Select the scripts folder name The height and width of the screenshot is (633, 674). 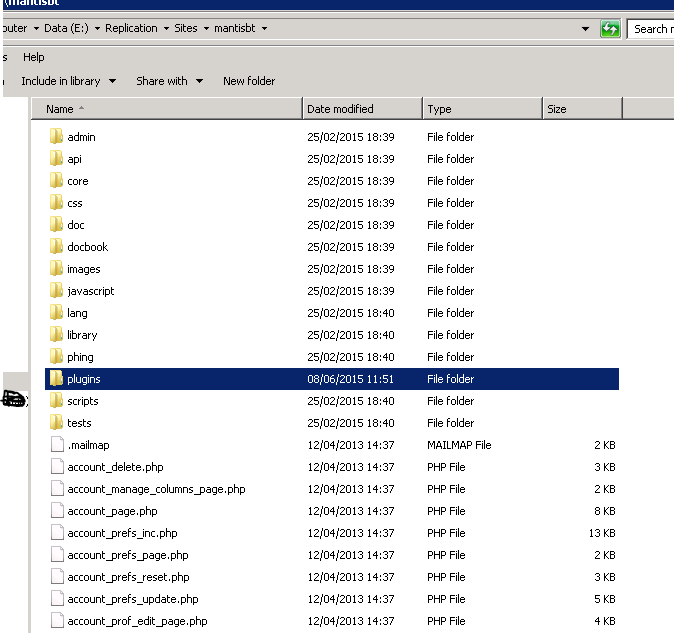(x=83, y=401)
